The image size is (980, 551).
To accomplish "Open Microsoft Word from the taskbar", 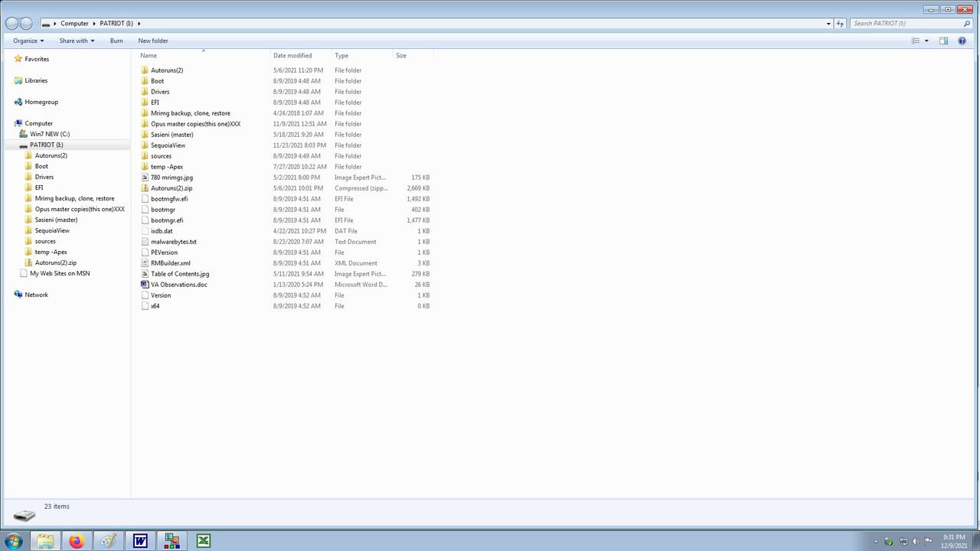I will (x=140, y=541).
